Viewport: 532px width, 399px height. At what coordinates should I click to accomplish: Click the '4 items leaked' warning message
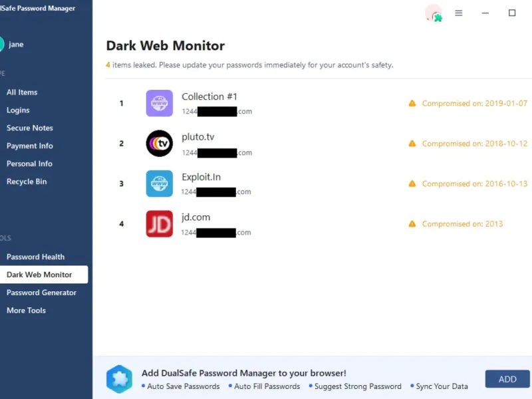tap(249, 65)
